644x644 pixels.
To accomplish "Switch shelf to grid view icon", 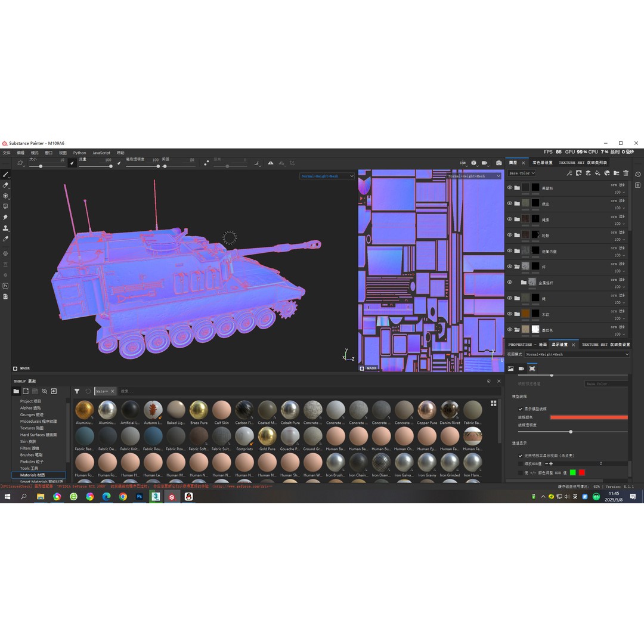I will [x=494, y=403].
